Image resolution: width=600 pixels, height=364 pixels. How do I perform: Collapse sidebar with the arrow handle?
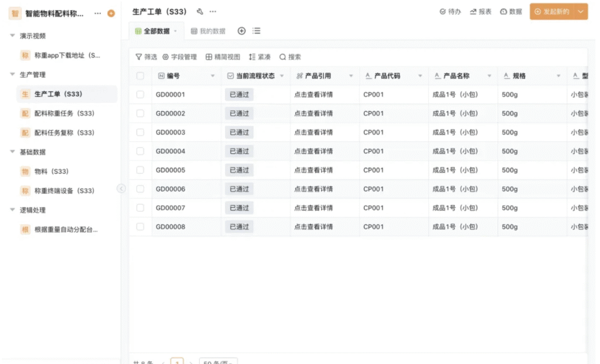(121, 188)
